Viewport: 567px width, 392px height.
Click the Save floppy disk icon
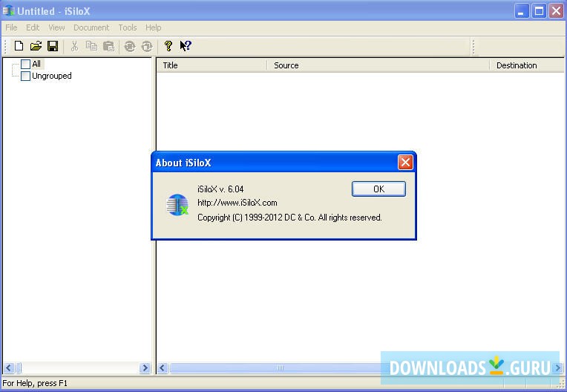click(x=53, y=46)
